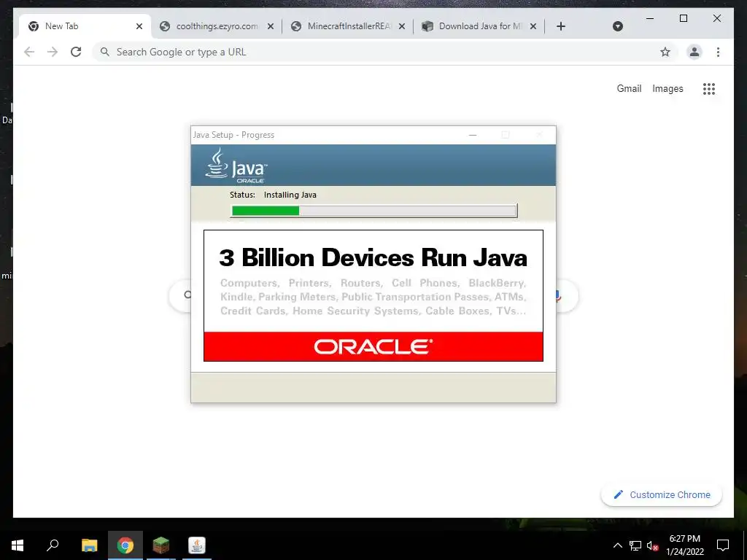747x560 pixels.
Task: Open network status tray icon
Action: click(635, 545)
